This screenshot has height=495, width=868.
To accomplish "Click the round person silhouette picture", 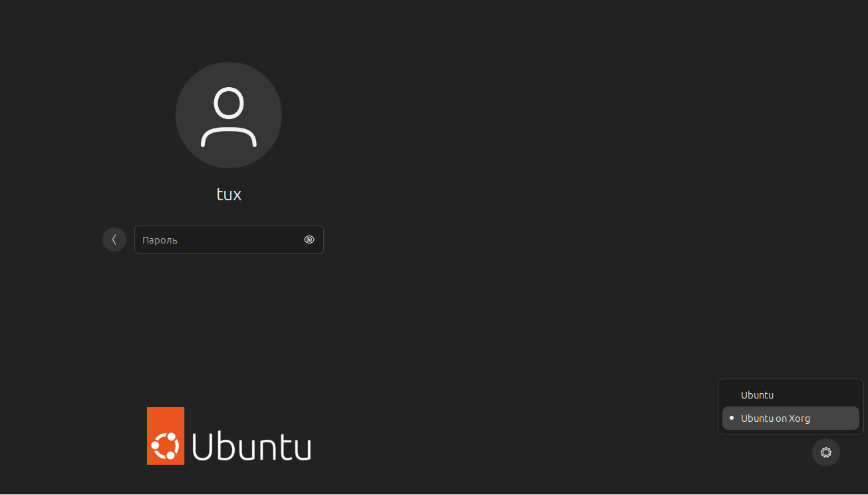I will (x=229, y=115).
